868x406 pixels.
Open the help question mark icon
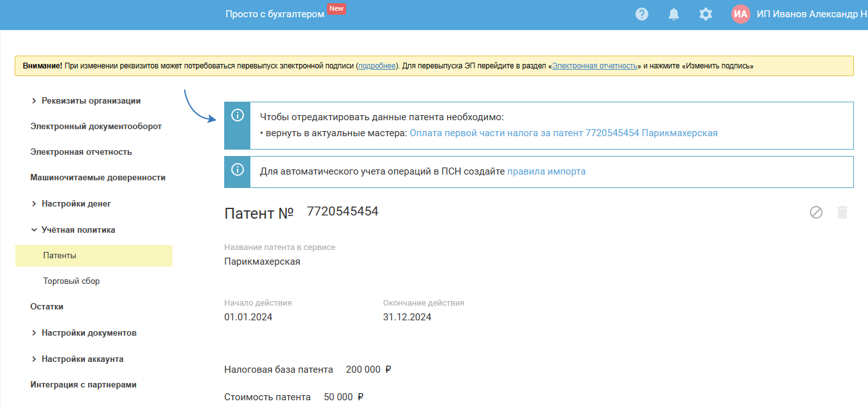coord(642,14)
